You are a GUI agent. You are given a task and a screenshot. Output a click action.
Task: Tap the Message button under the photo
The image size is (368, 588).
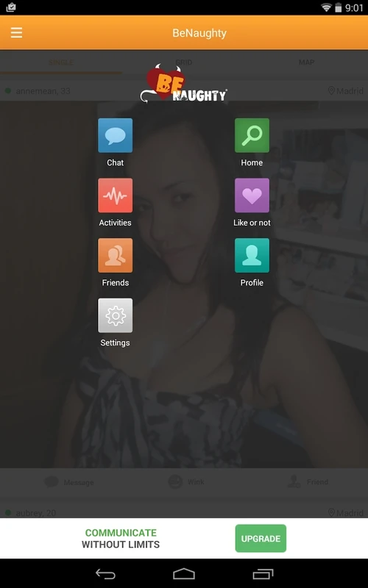(x=69, y=482)
